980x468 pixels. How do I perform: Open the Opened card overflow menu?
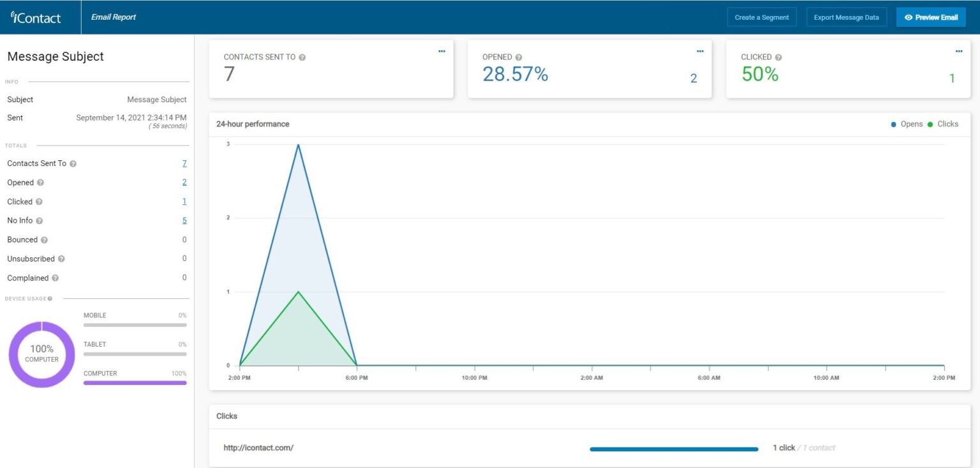coord(700,51)
